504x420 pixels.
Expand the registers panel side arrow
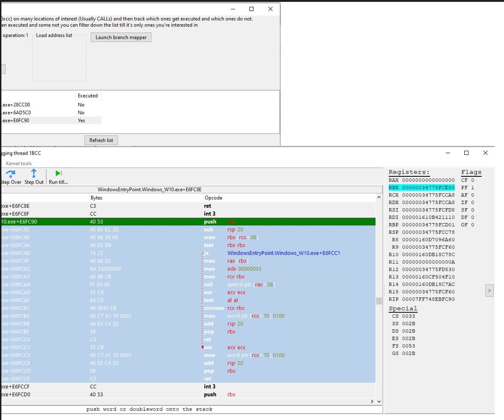(489, 290)
